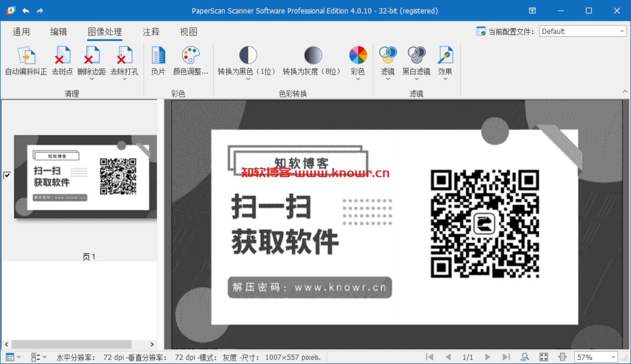Open the thumbnail view mode dropdown in status bar
The height and width of the screenshot is (364, 631).
point(14,357)
